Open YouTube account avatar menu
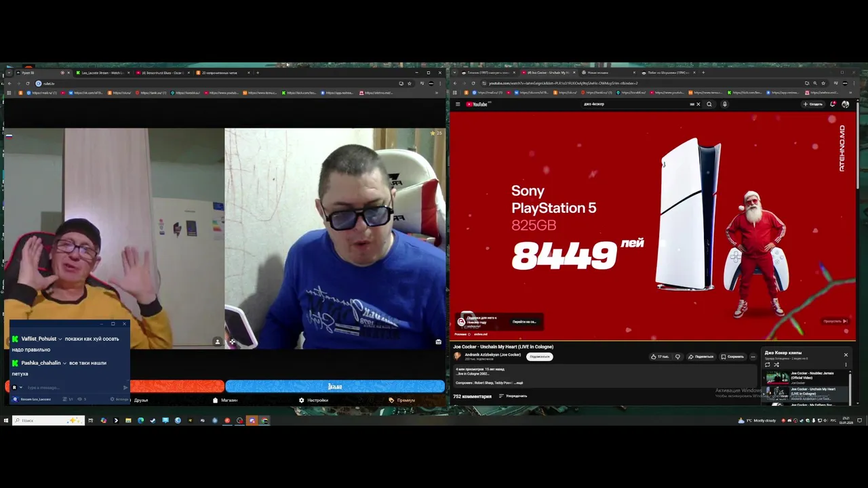Image resolution: width=868 pixels, height=488 pixels. click(x=845, y=104)
